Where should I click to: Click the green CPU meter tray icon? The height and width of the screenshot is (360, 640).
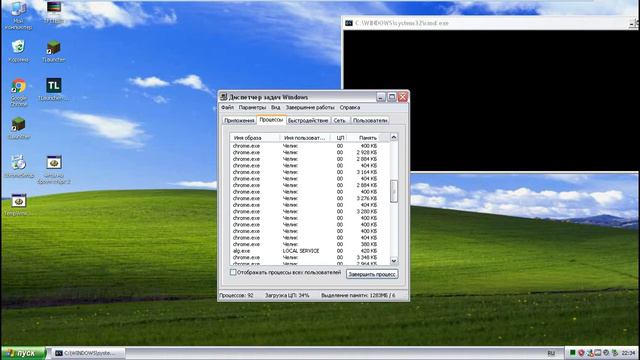click(573, 353)
